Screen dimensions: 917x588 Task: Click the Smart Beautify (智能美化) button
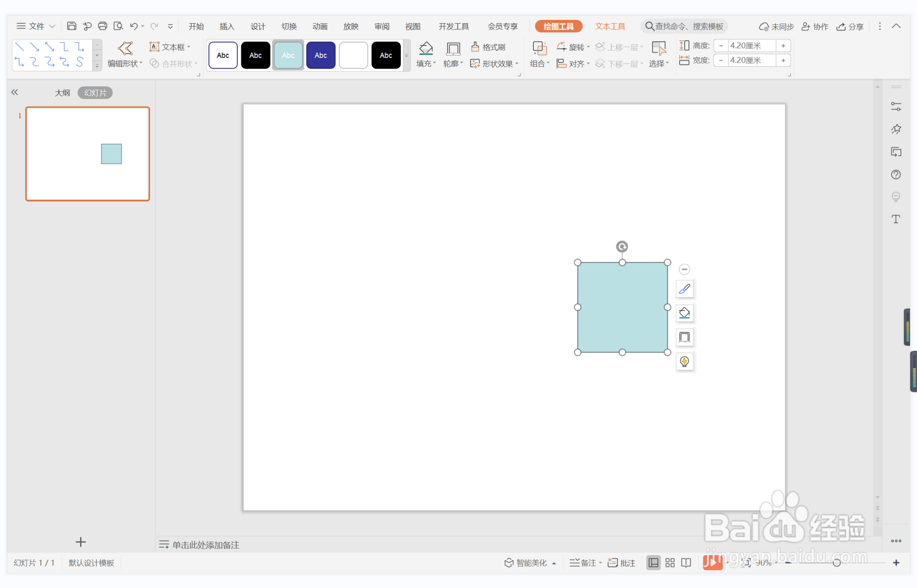tap(526, 563)
